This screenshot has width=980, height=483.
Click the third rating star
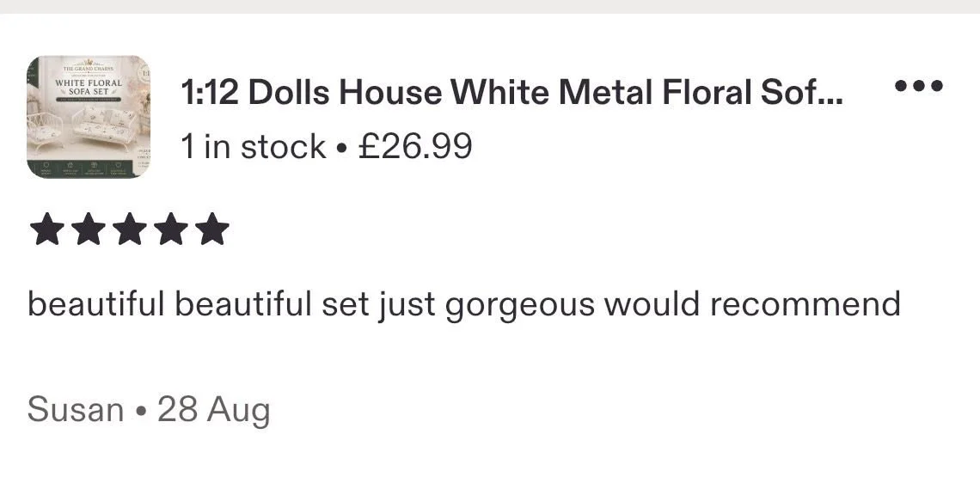(x=129, y=229)
